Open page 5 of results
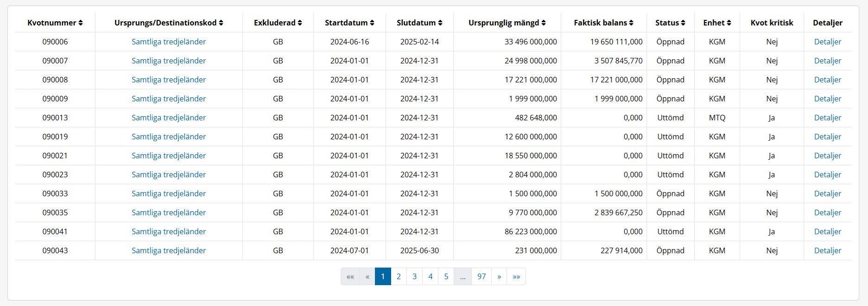 (x=446, y=276)
